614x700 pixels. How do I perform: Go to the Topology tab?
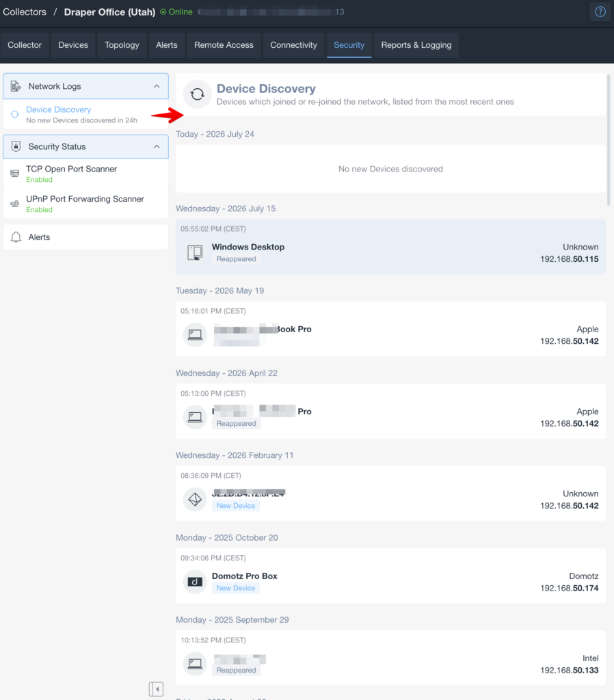point(122,45)
